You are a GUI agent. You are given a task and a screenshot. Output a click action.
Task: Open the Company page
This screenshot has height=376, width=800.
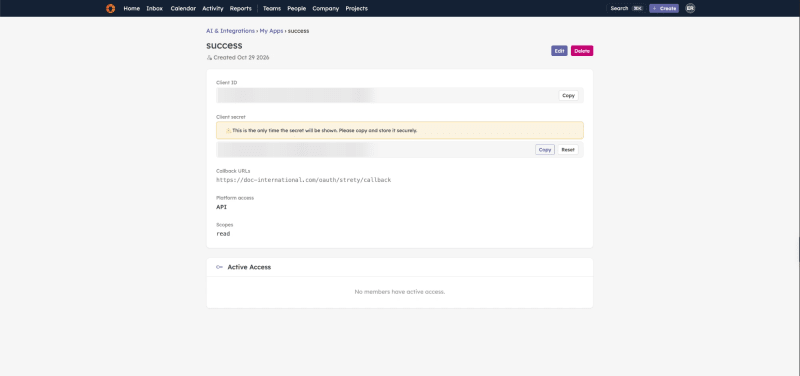326,8
